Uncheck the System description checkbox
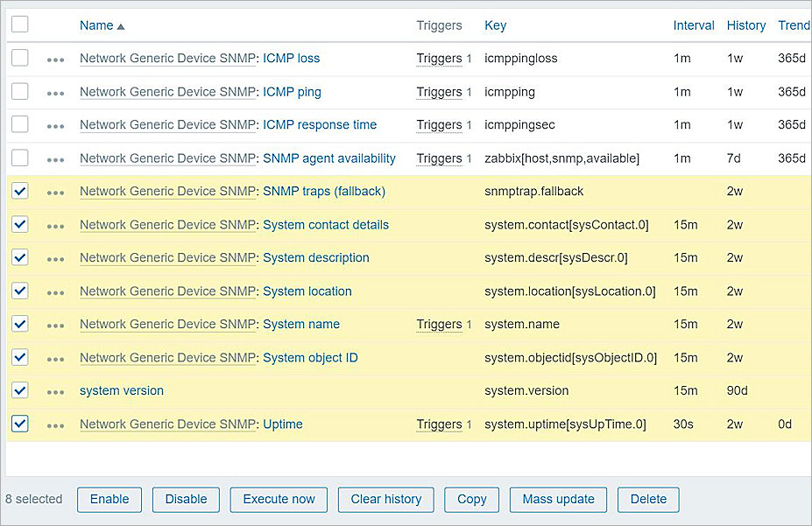Screen dimensions: 812x526 coord(19,257)
